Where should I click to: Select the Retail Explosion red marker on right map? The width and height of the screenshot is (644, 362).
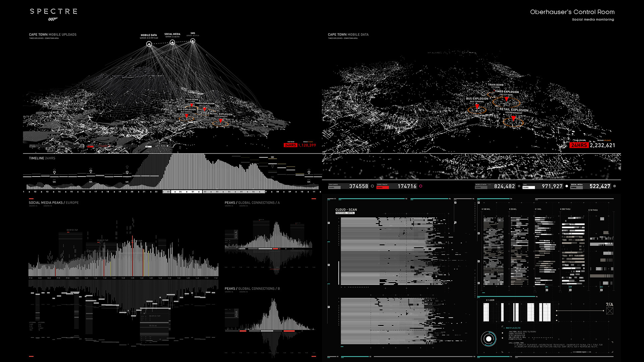(x=513, y=118)
